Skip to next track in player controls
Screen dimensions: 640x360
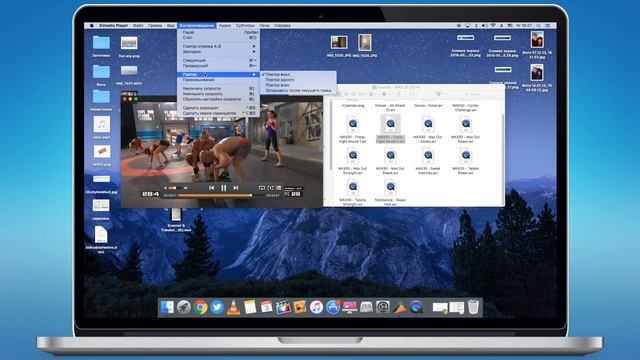click(236, 188)
